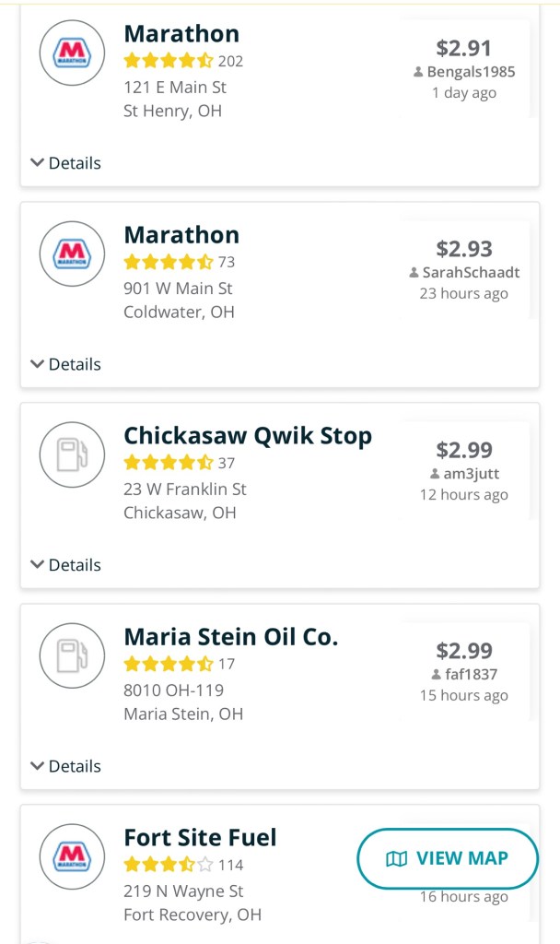Show Details for Maria Stein Oil Co.
Viewport: 560px width, 944px height.
pos(65,766)
